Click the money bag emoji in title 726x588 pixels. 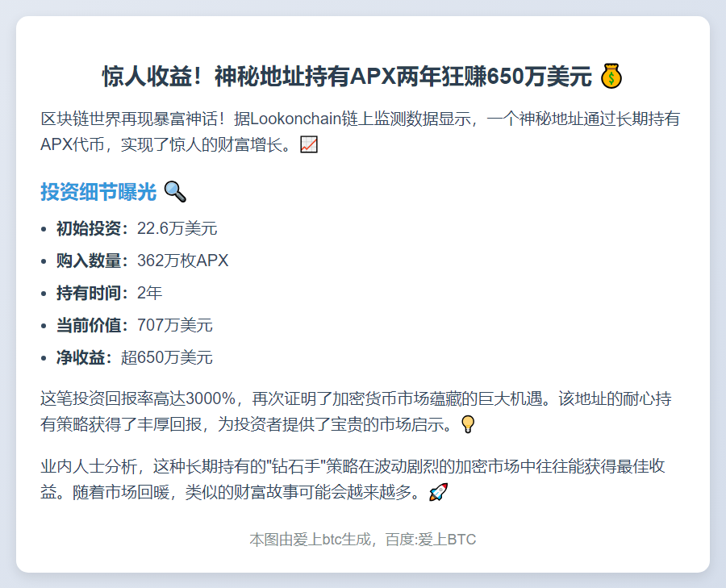611,77
